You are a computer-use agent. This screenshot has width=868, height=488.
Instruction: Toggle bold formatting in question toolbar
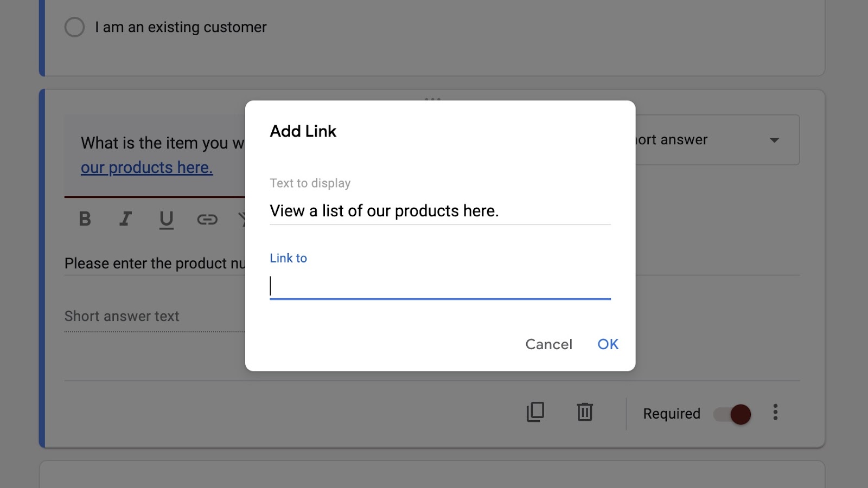pos(85,219)
